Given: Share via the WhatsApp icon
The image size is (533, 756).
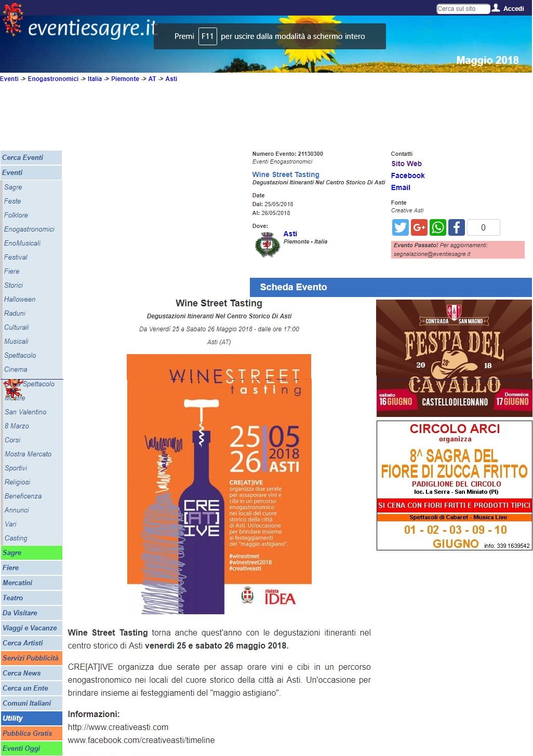Looking at the screenshot, I should 437,227.
